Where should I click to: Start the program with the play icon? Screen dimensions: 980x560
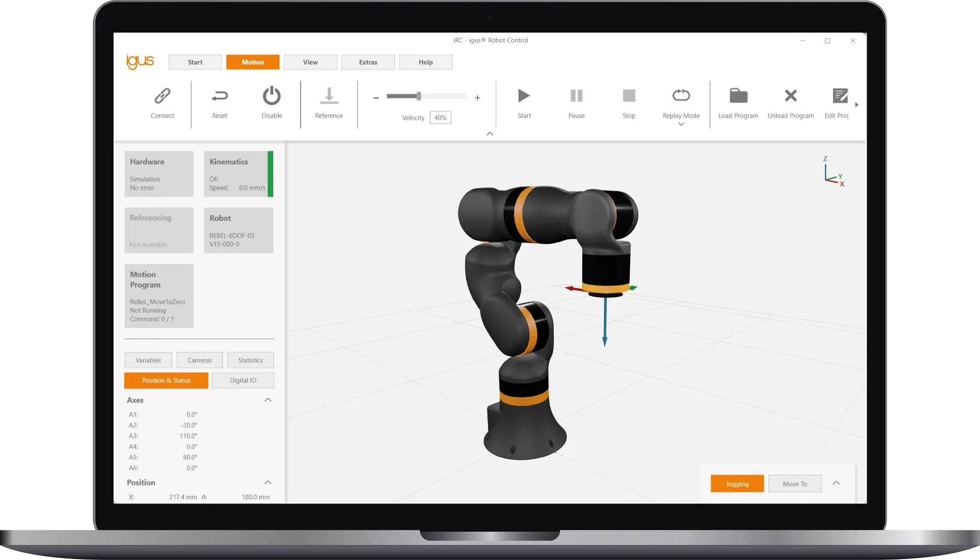tap(524, 96)
